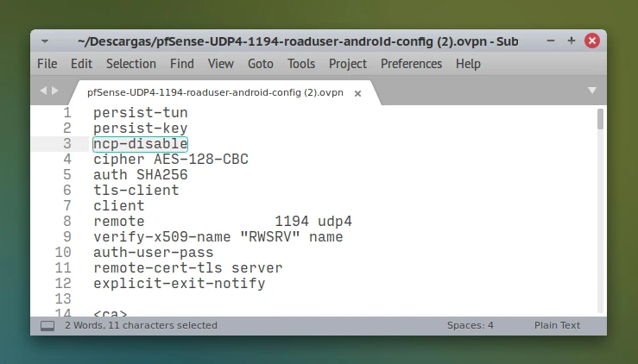Open the tab list dropdown arrow
This screenshot has height=364, width=638.
592,90
